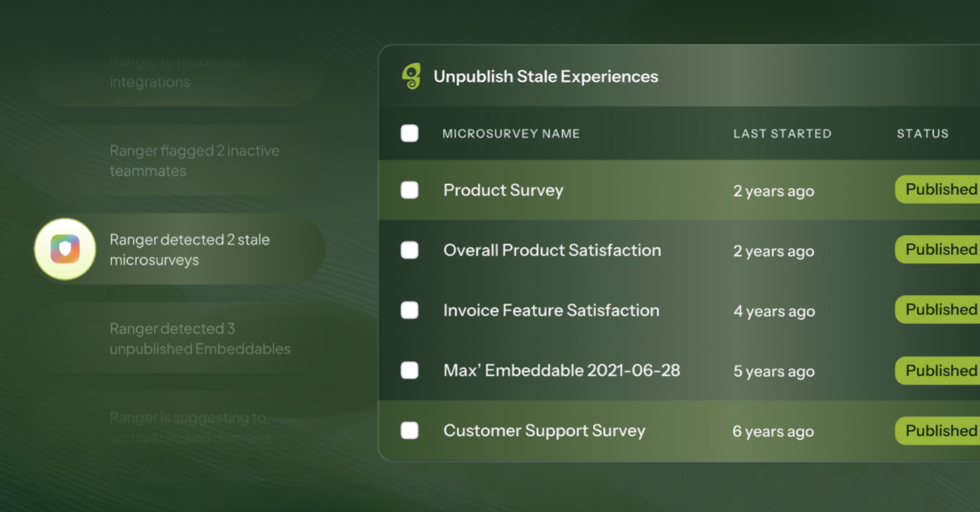Click the Unpublish Stale Experiences title
This screenshot has width=980, height=512.
545,76
